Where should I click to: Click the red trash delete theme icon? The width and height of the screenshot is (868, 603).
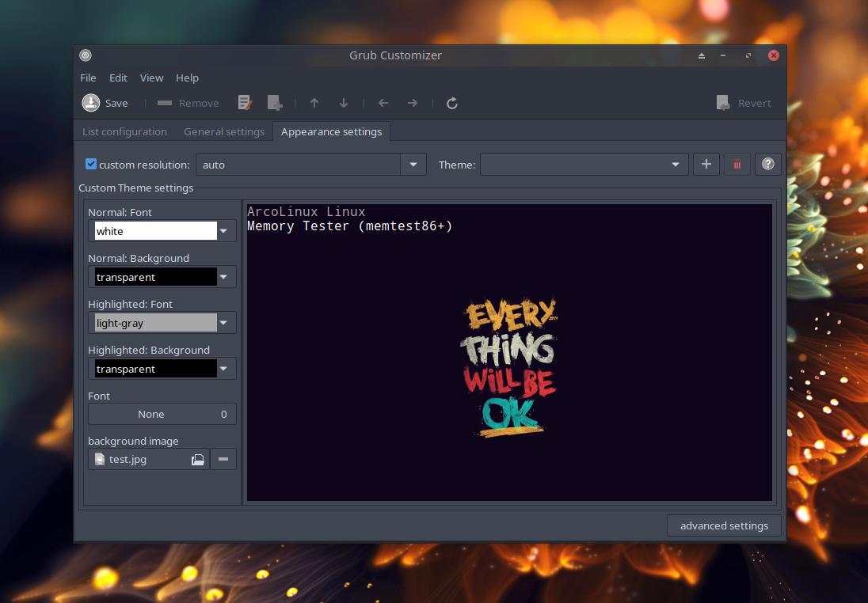[x=737, y=165]
